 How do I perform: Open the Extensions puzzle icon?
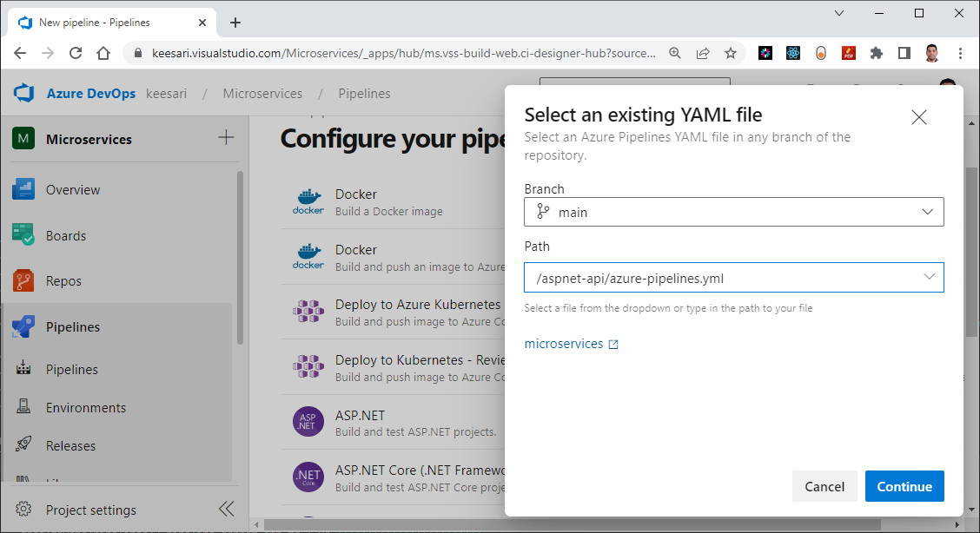[877, 53]
